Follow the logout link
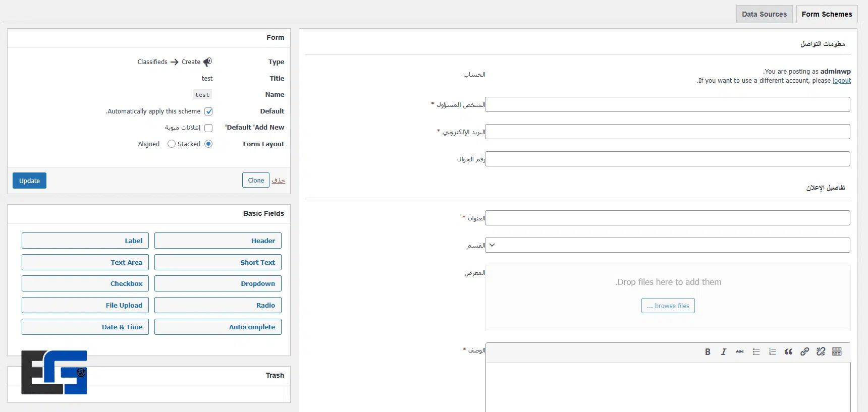 841,81
